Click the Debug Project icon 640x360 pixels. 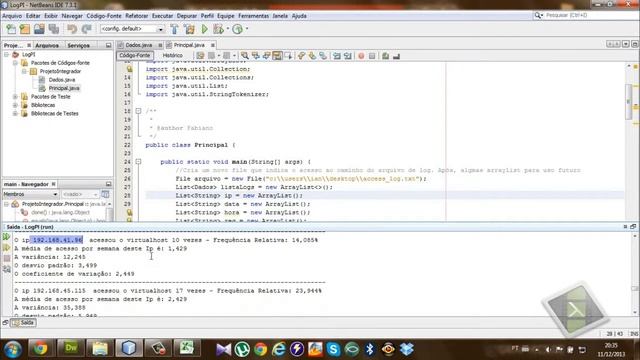point(218,29)
